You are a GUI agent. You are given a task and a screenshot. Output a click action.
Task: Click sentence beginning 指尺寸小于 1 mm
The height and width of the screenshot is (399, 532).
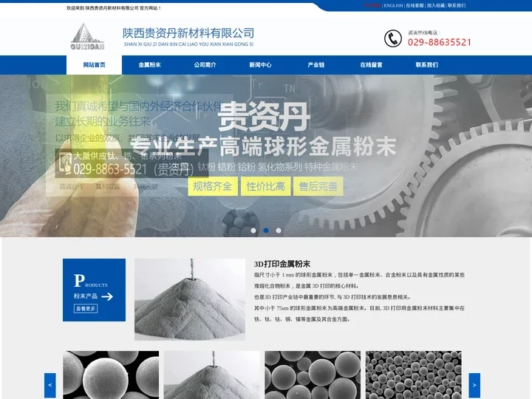click(x=359, y=280)
